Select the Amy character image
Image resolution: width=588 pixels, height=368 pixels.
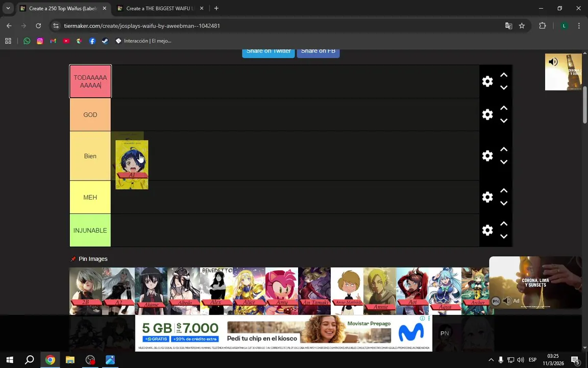tap(282, 291)
